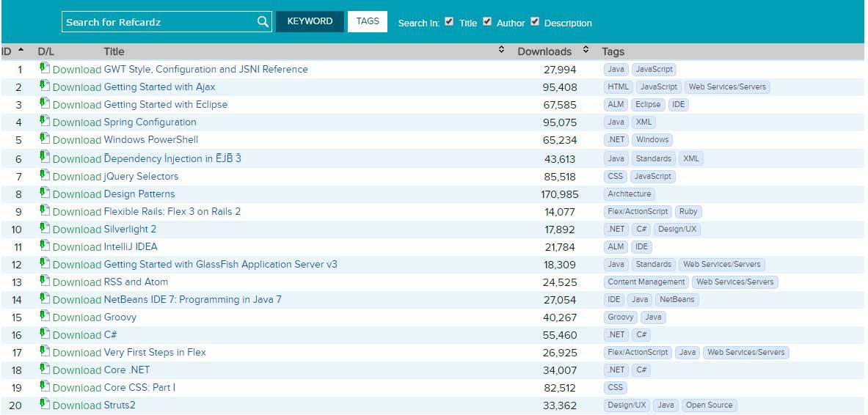Image resolution: width=868 pixels, height=415 pixels.
Task: Click the Architecture tag on Design Patterns
Action: click(630, 194)
